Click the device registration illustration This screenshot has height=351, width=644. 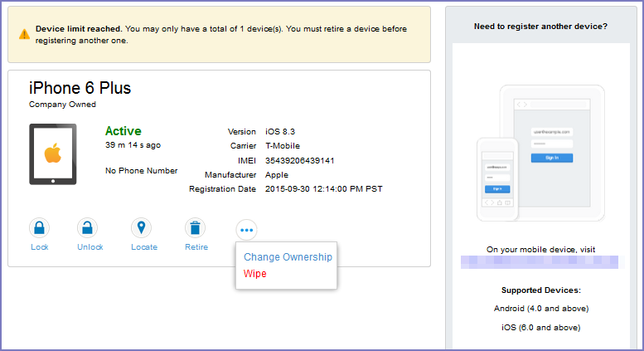(x=540, y=154)
